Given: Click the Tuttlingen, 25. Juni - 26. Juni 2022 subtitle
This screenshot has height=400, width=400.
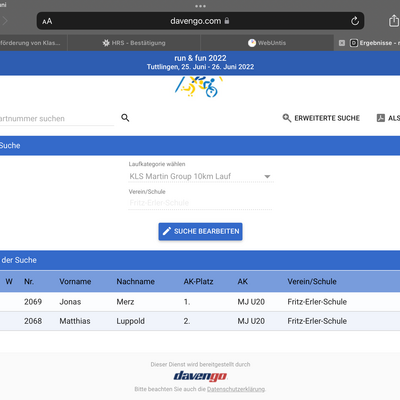Looking at the screenshot, I should (x=200, y=67).
